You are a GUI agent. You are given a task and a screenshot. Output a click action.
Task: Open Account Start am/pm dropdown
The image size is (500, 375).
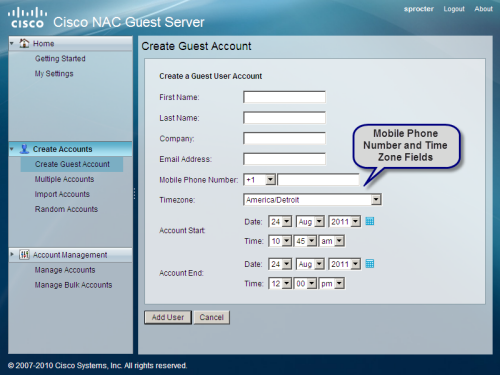pyautogui.click(x=331, y=241)
